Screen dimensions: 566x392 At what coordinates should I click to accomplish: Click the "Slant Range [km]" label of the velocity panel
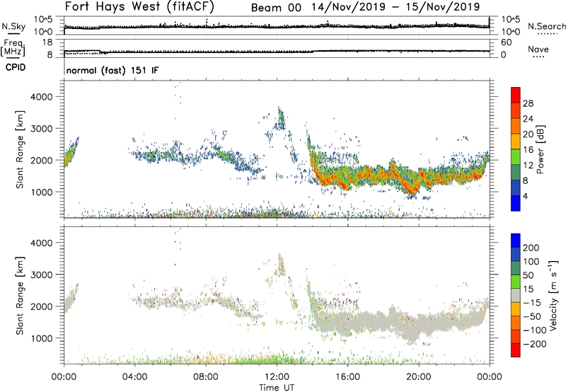[20, 296]
